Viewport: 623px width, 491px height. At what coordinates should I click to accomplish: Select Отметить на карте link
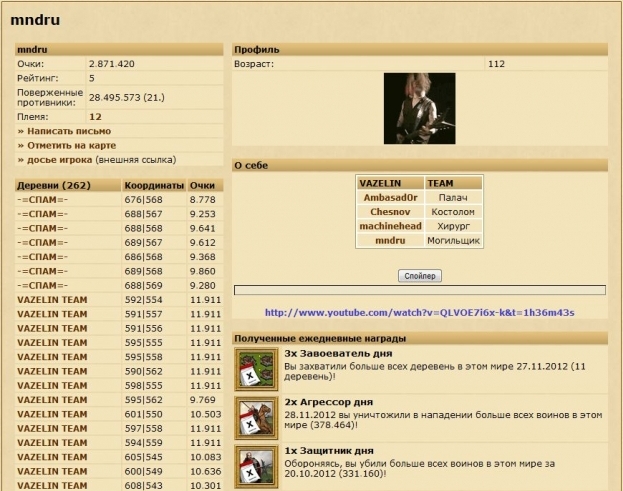tap(68, 145)
